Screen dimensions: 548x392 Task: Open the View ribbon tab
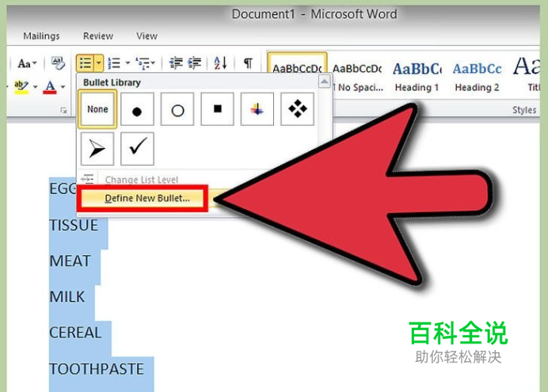(147, 36)
